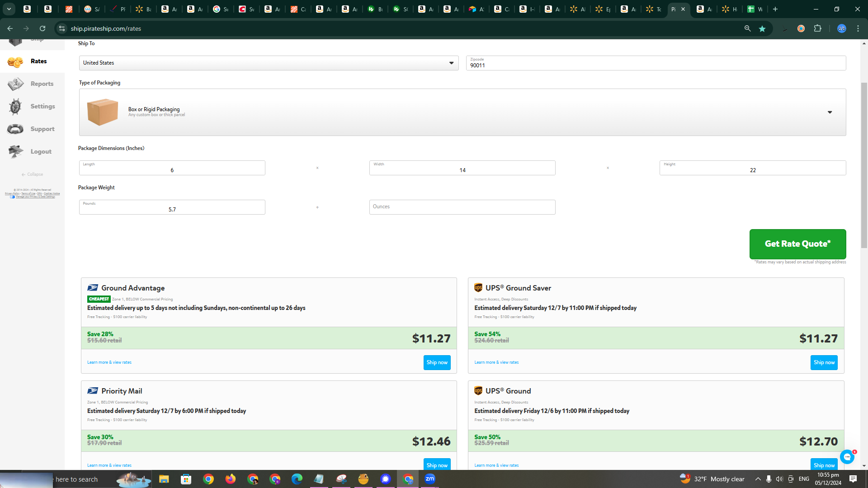Open Manage your Privacy & Data Settings
The image size is (868, 488).
click(x=35, y=197)
